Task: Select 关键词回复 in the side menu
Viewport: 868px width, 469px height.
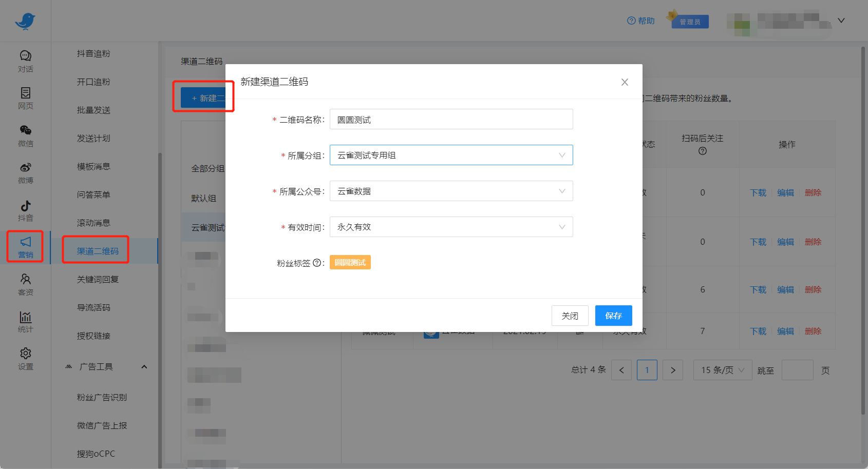Action: click(x=98, y=279)
